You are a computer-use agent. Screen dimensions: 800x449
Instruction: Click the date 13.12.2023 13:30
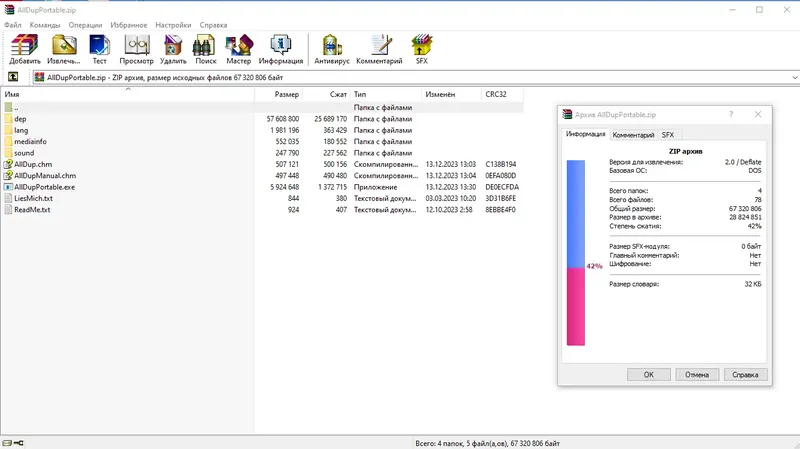[451, 187]
